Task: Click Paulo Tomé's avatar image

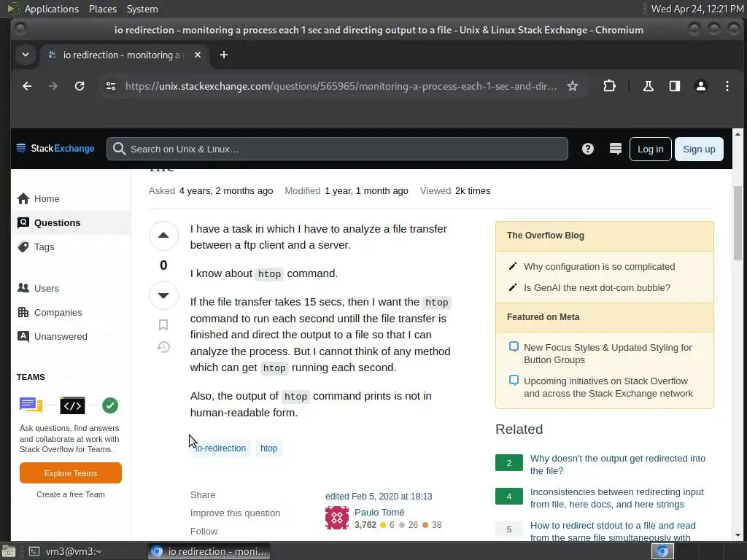Action: click(337, 518)
